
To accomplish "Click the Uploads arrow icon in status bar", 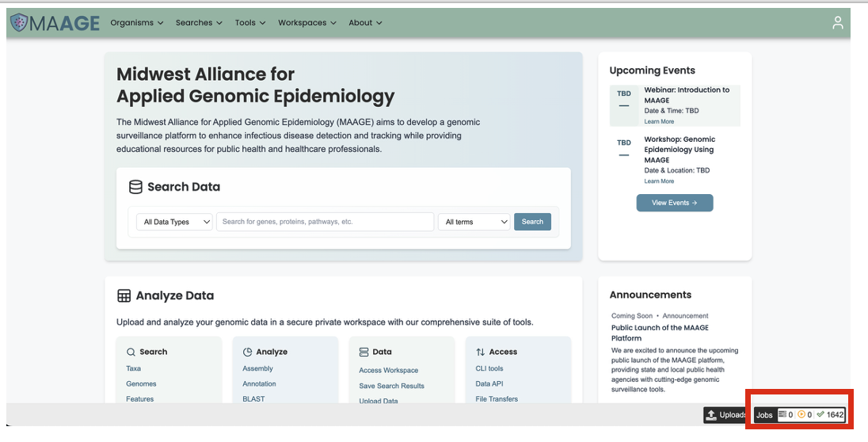I will pos(711,414).
